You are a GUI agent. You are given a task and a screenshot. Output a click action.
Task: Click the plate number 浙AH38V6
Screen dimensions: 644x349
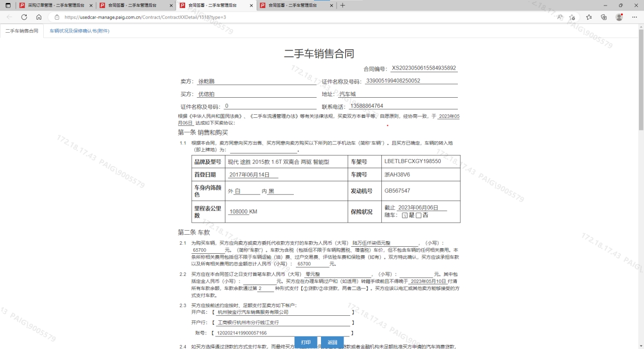point(397,174)
